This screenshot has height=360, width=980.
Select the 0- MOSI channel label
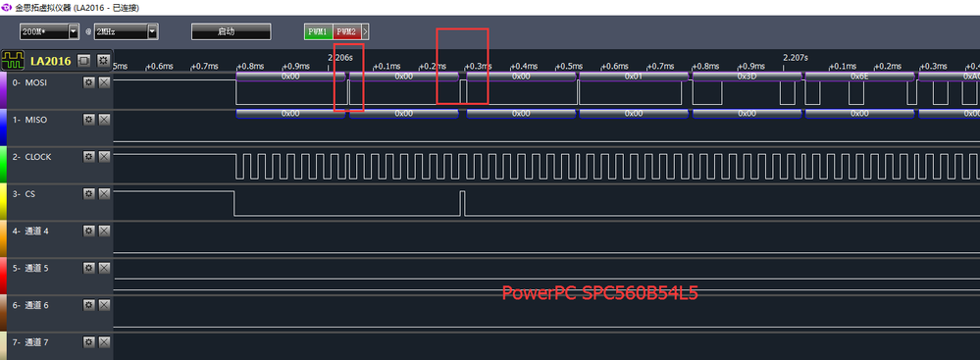point(29,82)
